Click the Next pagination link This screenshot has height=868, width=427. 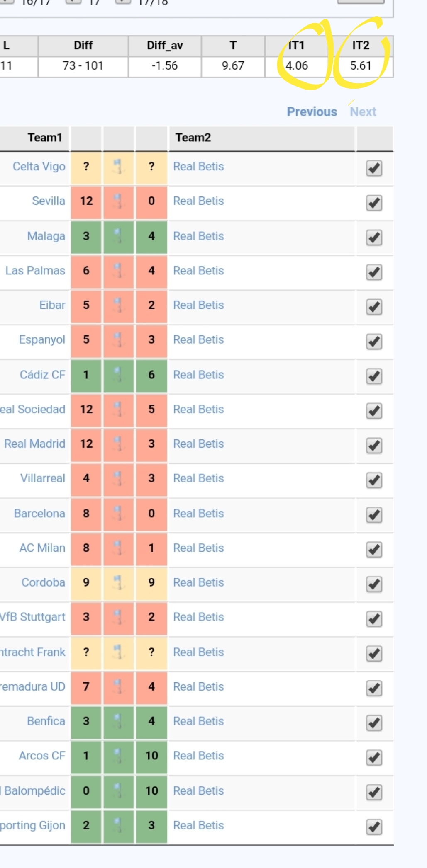[363, 112]
